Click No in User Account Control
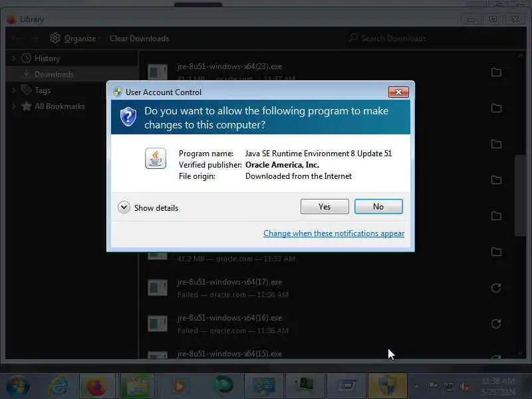The width and height of the screenshot is (532, 399). click(x=378, y=206)
